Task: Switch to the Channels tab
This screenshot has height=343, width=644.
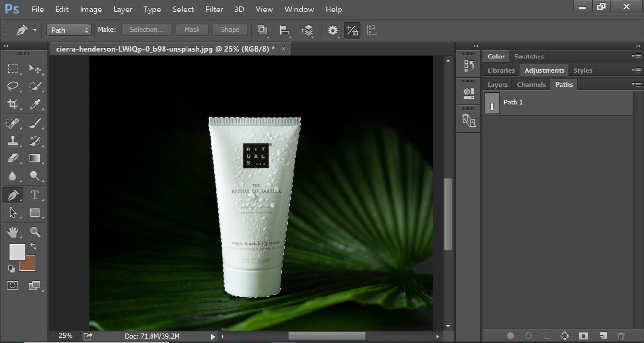Action: [x=531, y=84]
